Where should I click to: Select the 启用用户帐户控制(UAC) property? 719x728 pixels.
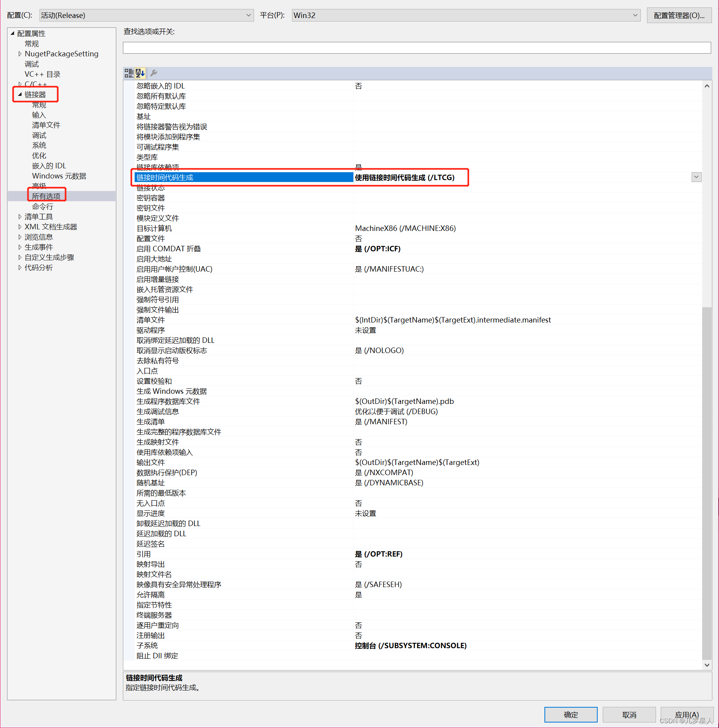(x=175, y=269)
